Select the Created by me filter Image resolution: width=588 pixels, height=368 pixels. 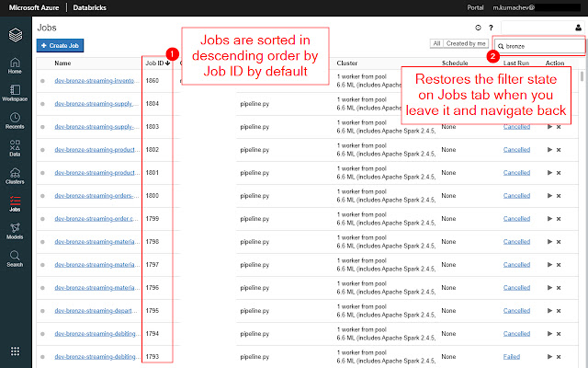tap(466, 43)
